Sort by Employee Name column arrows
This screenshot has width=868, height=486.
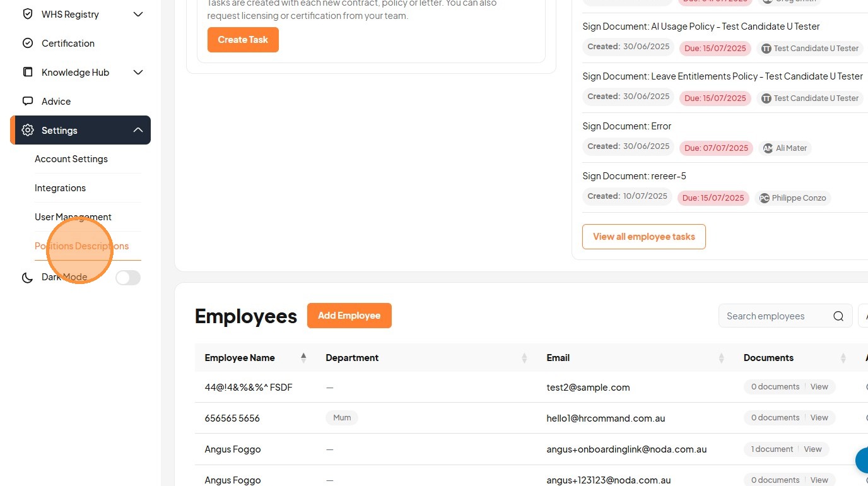click(303, 358)
